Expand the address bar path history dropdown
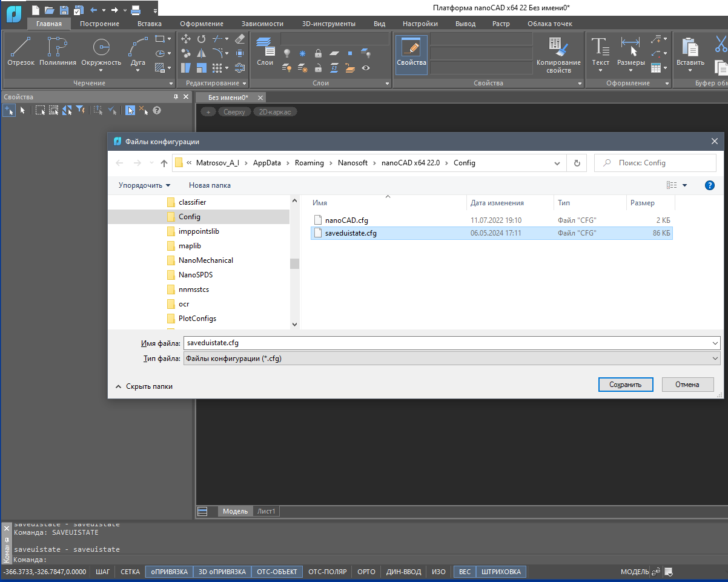Screen dimensions: 728x582 (x=557, y=163)
